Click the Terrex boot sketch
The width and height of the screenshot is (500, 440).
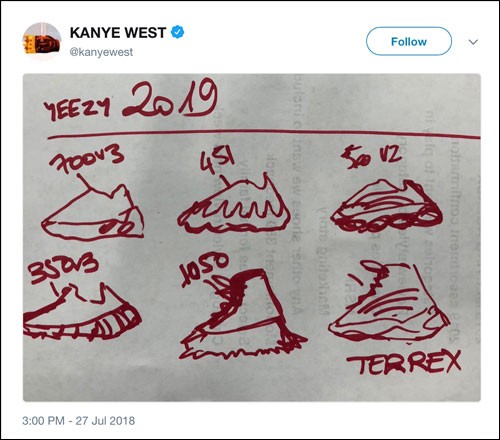388,302
